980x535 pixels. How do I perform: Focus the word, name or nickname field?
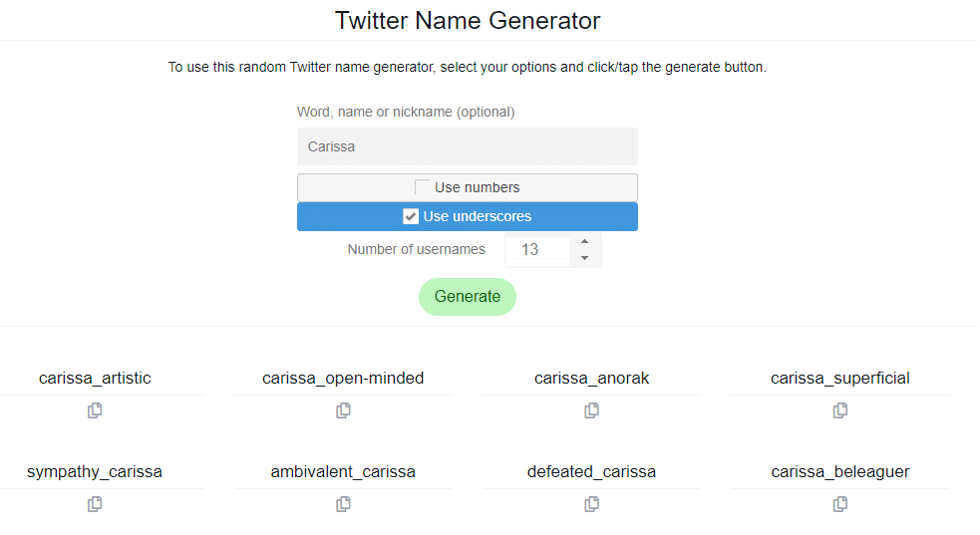[x=468, y=146]
